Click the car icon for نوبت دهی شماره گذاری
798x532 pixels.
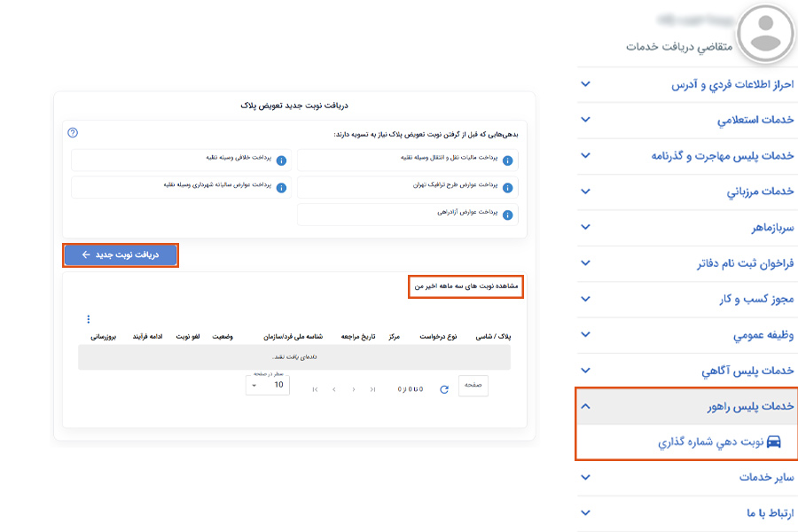click(x=773, y=442)
